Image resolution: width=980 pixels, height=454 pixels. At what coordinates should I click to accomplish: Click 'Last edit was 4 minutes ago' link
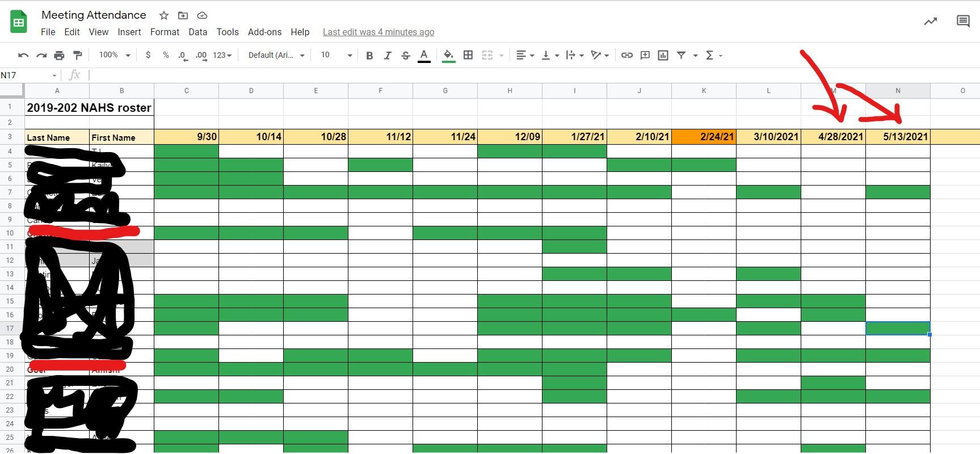coord(378,32)
